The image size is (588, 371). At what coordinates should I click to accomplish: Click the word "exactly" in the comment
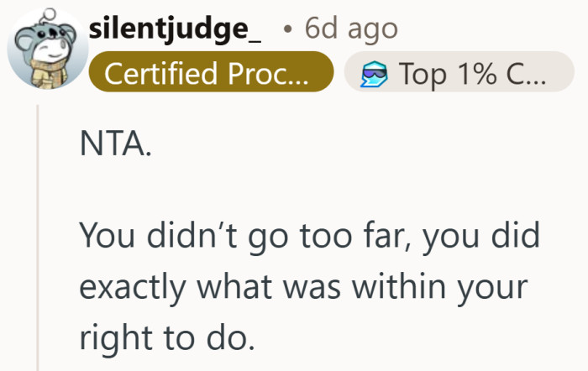[135, 289]
